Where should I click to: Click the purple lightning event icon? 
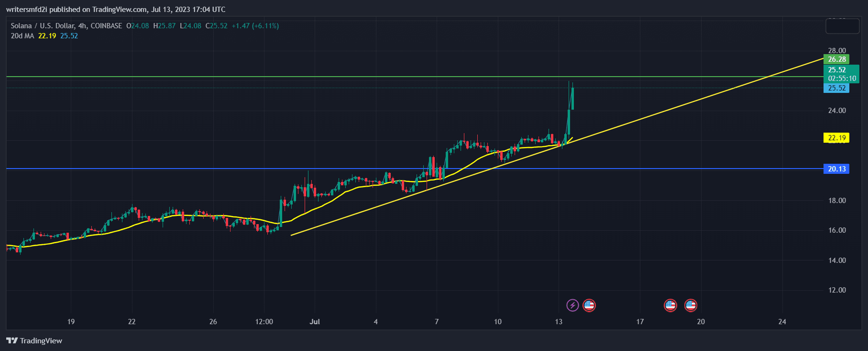(572, 305)
